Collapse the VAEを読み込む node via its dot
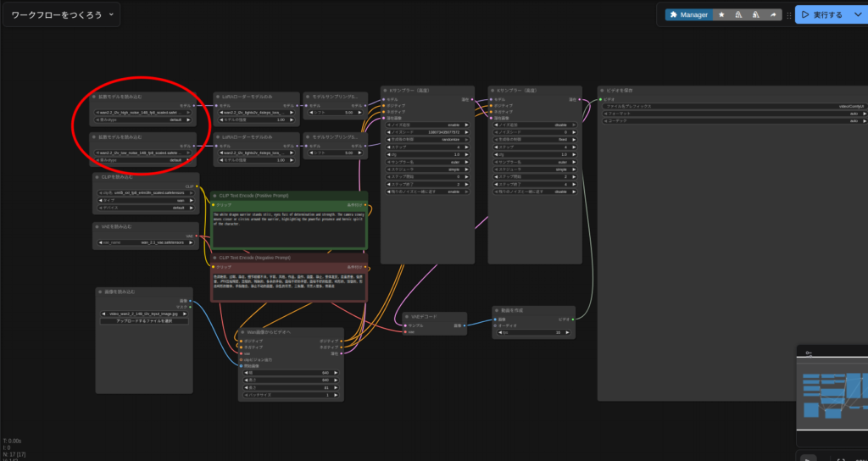868x461 pixels. point(97,227)
